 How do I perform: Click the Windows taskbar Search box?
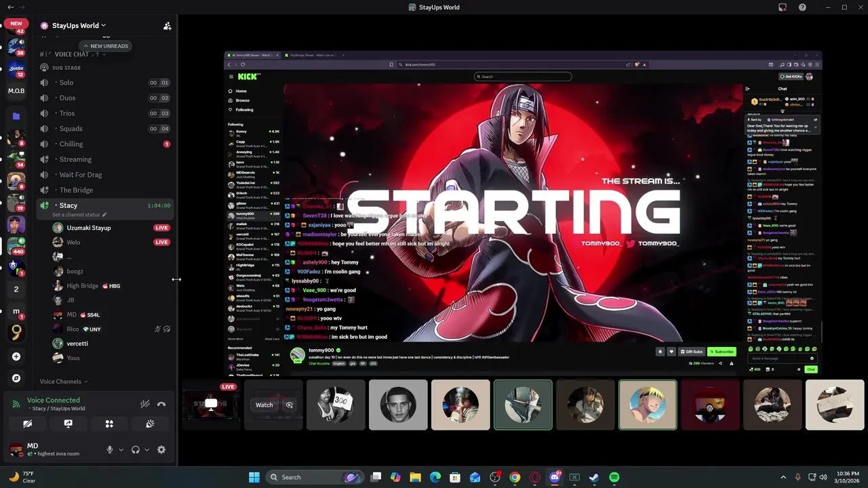pyautogui.click(x=315, y=477)
